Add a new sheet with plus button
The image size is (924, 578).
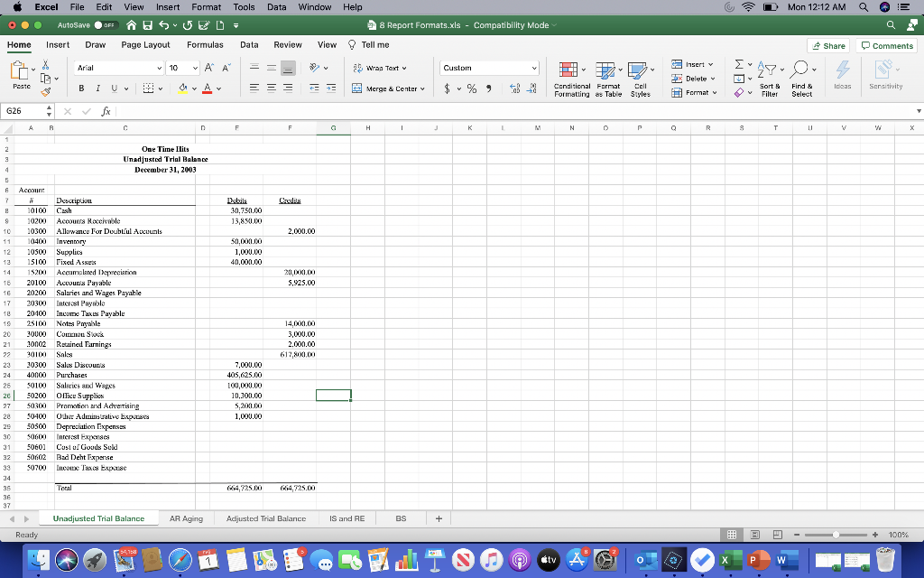click(439, 518)
